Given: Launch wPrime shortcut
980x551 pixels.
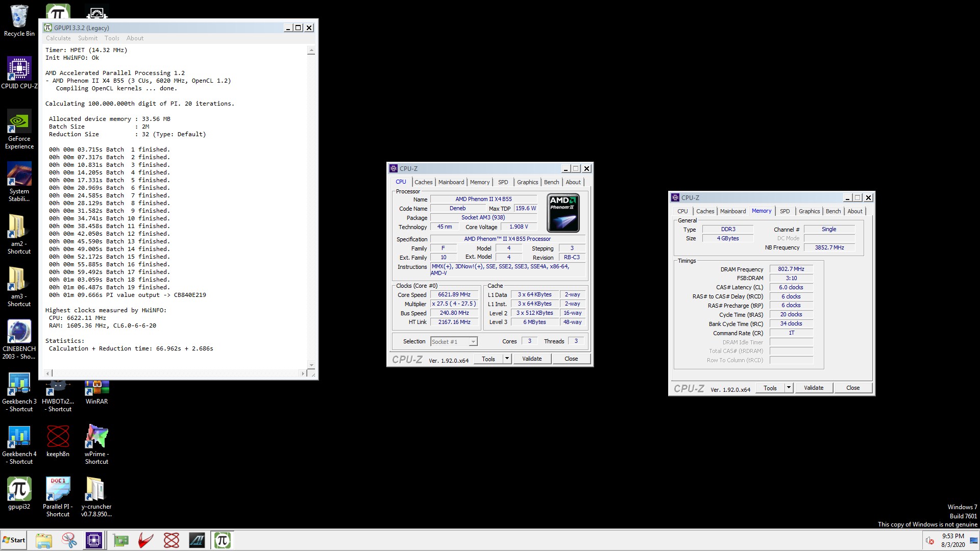Looking at the screenshot, I should 96,444.
